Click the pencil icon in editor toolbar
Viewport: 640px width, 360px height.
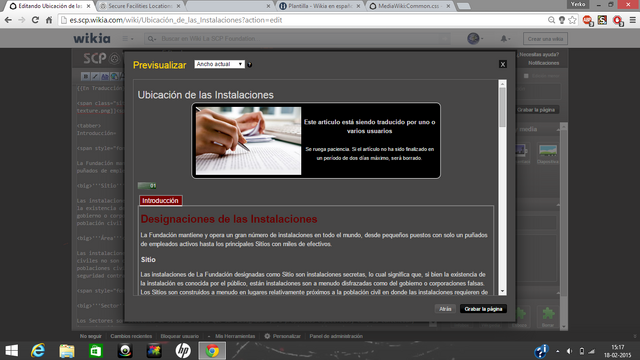point(95,76)
